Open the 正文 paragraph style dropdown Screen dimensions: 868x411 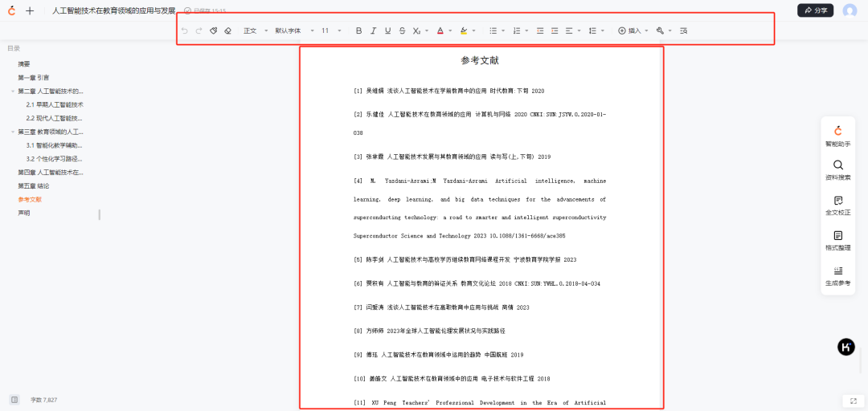pyautogui.click(x=256, y=31)
